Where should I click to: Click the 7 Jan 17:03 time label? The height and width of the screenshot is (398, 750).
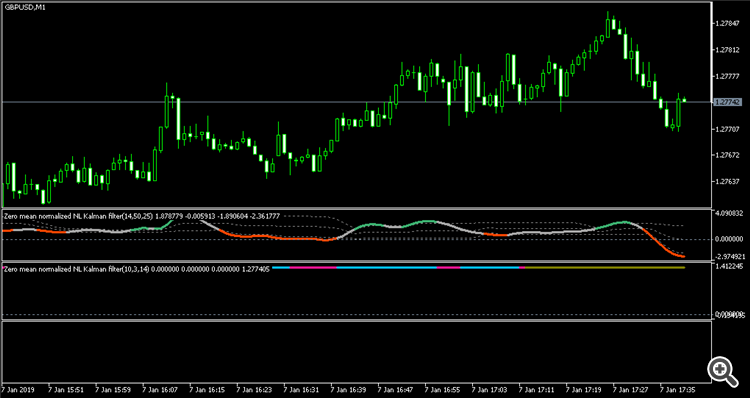click(488, 390)
